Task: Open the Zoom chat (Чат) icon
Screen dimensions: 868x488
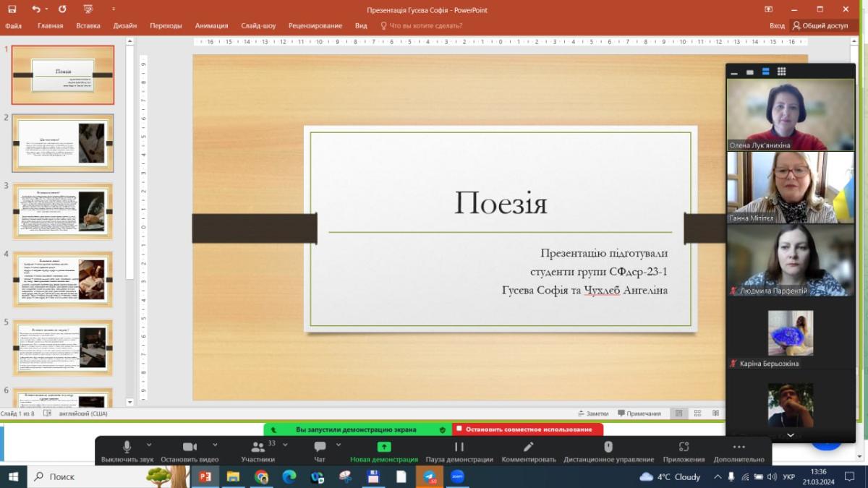Action: (320, 447)
